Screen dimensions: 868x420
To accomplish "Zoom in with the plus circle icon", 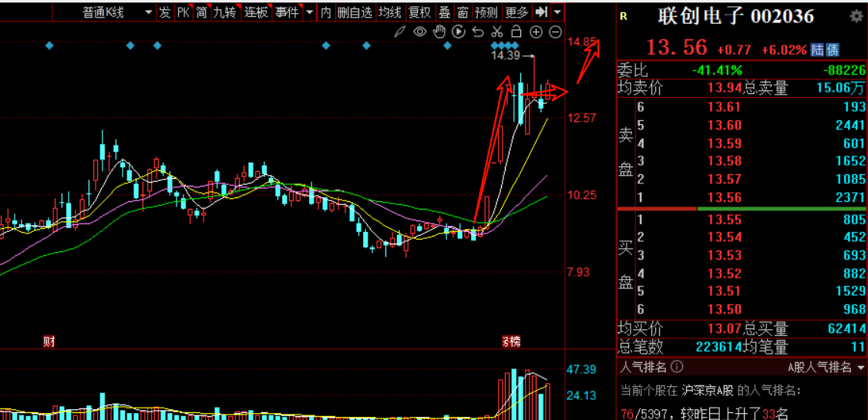I will [535, 32].
